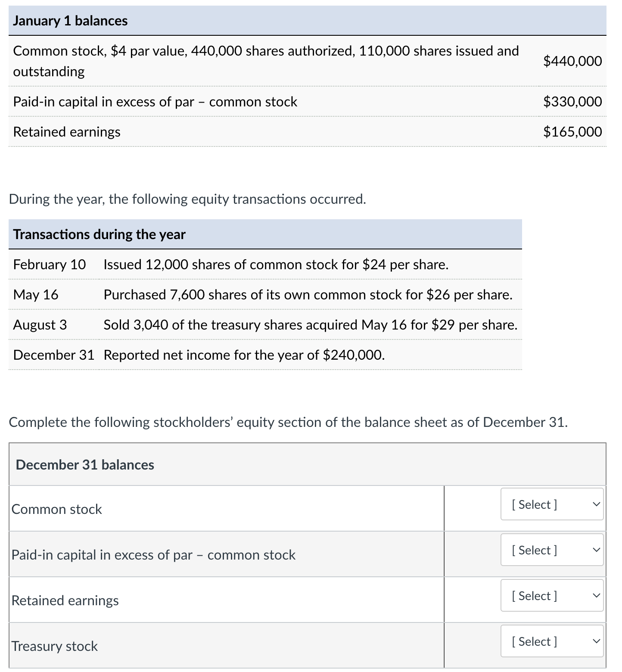Open the Retained earnings Select dropdown
This screenshot has height=672, width=622.
coord(551,596)
